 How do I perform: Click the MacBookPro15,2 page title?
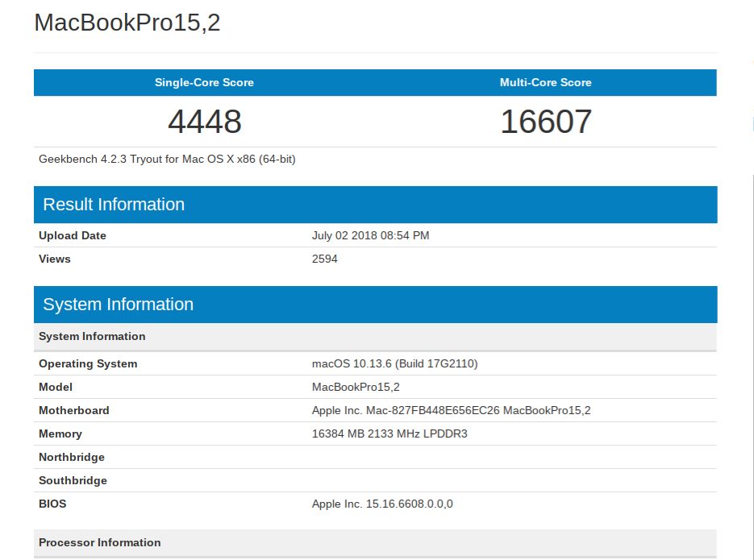click(127, 23)
